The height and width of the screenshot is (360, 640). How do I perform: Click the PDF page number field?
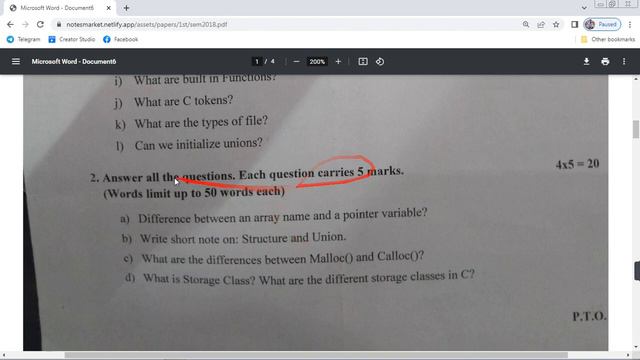click(x=257, y=61)
